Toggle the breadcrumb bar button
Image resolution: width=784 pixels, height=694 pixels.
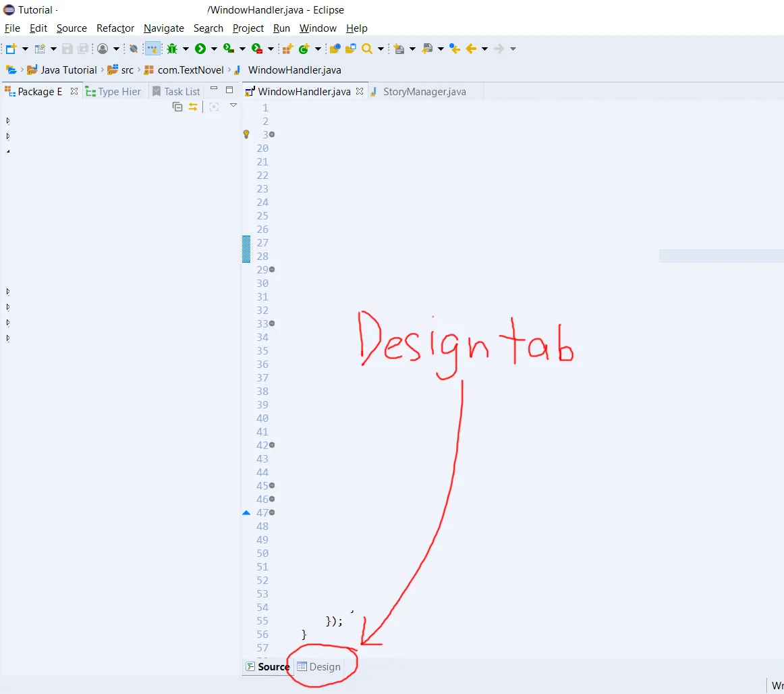[x=152, y=49]
